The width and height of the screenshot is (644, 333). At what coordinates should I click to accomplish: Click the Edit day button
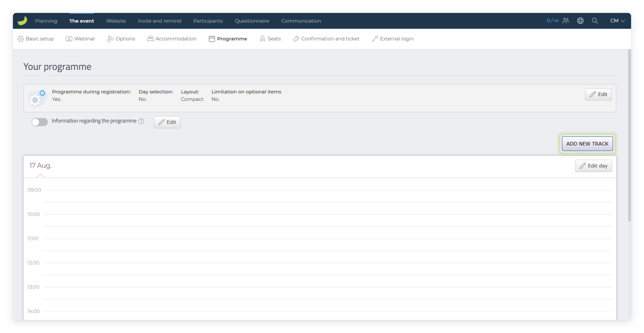coord(593,165)
